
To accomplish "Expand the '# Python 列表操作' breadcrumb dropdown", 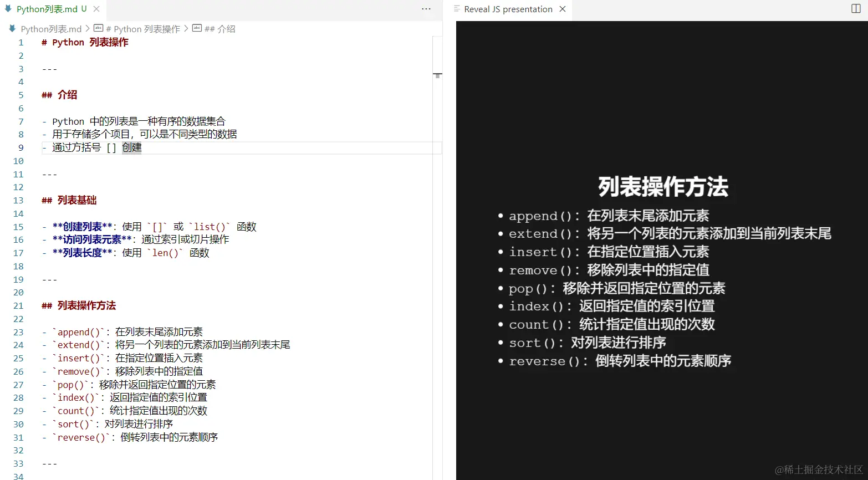I will (x=143, y=28).
